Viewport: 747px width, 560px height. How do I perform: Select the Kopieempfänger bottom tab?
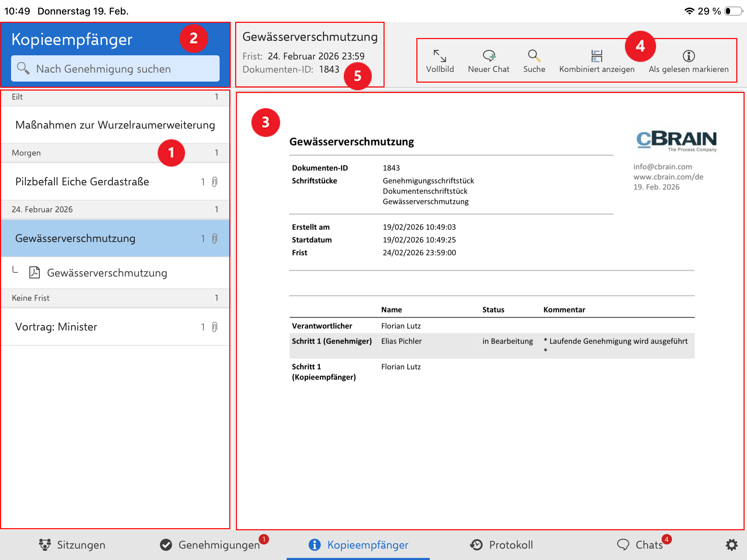[x=358, y=545]
